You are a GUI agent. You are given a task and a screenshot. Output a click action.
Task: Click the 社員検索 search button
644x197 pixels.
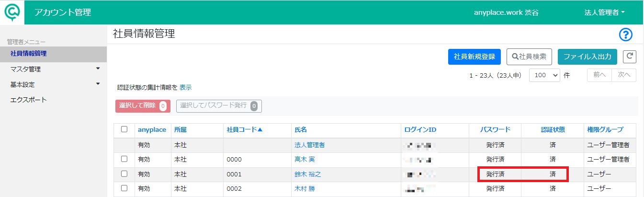pos(530,57)
